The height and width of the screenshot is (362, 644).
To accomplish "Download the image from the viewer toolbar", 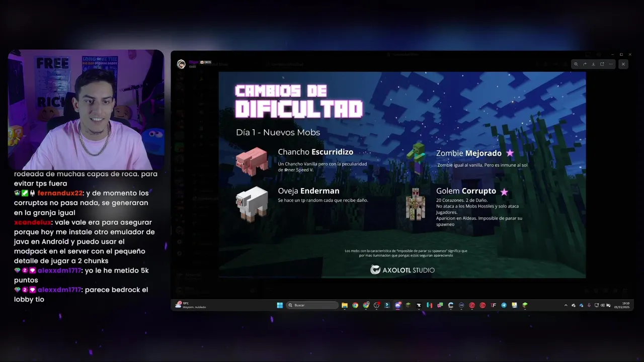I will (593, 64).
